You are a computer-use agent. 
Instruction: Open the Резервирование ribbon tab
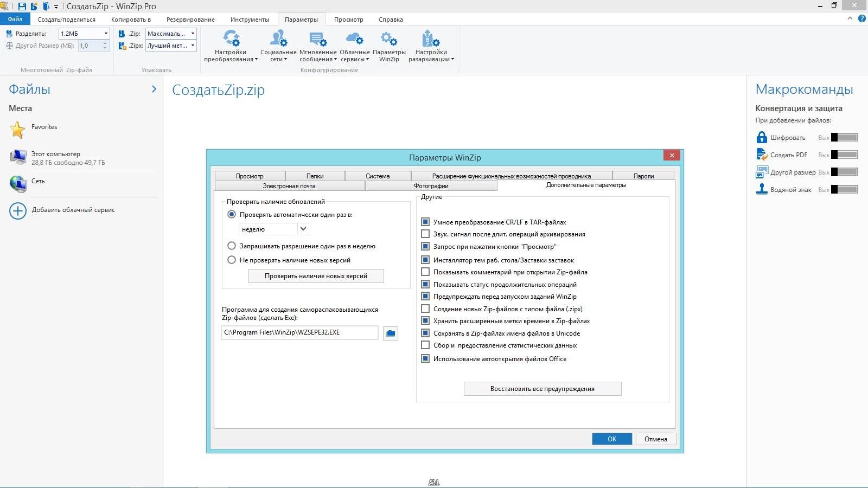tap(190, 20)
